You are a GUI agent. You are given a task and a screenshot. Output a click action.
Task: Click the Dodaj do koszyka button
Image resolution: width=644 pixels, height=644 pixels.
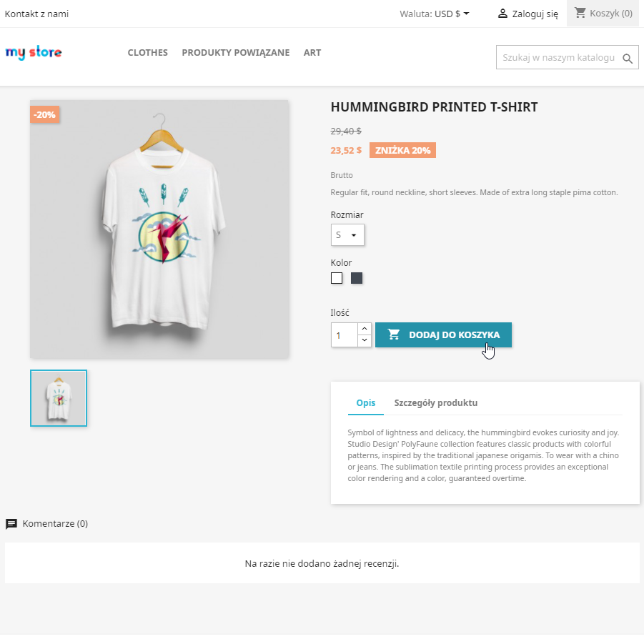click(443, 335)
